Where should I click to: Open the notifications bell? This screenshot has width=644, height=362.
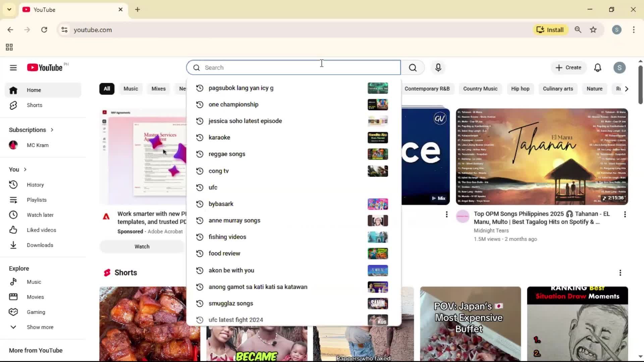[598, 67]
